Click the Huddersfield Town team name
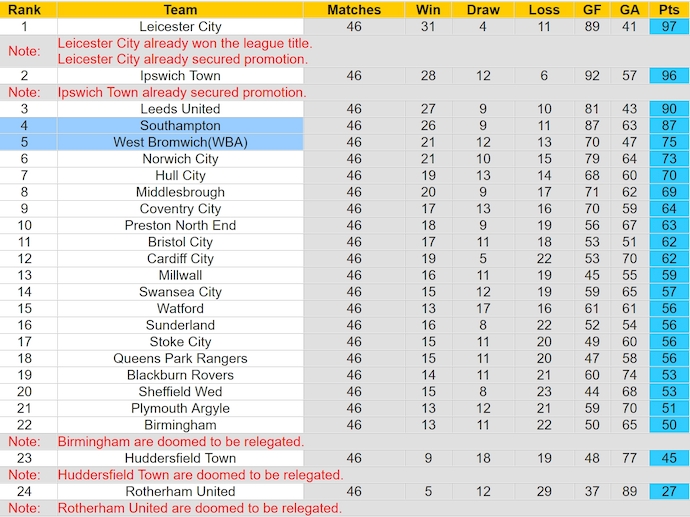This screenshot has height=517, width=690. click(180, 459)
